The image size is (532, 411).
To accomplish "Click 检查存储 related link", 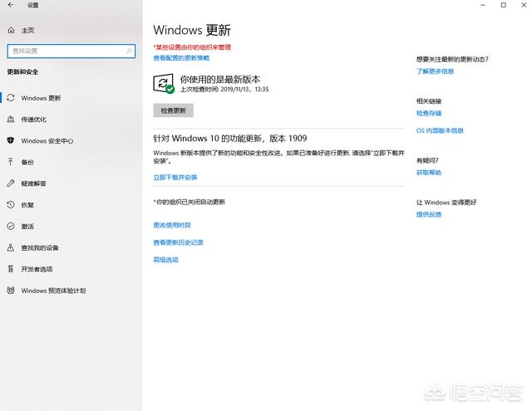I will [429, 113].
